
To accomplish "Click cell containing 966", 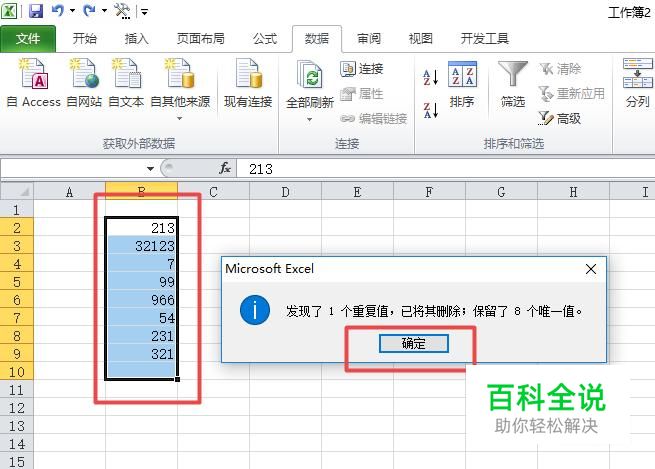I will pos(142,299).
